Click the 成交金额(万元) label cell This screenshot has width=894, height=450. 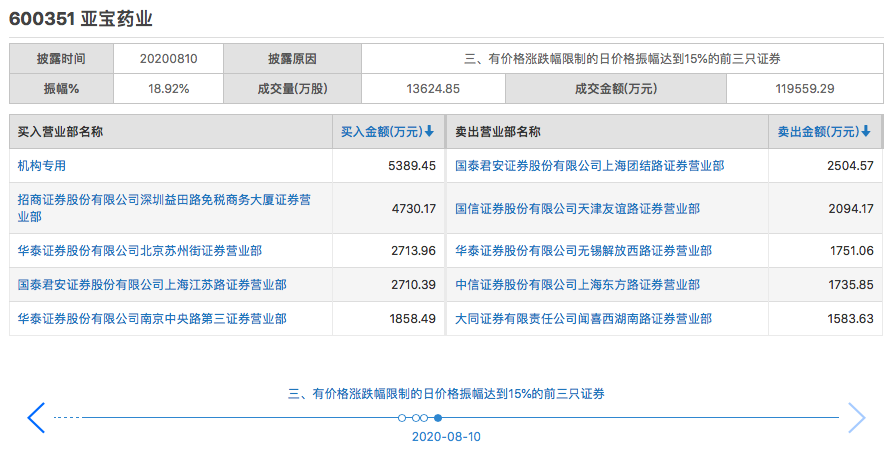coord(616,88)
